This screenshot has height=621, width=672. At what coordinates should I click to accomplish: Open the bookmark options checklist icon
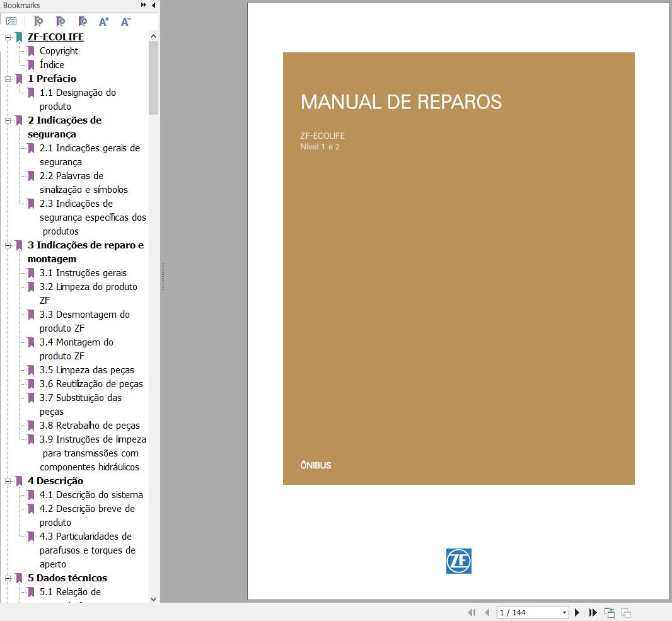click(11, 21)
